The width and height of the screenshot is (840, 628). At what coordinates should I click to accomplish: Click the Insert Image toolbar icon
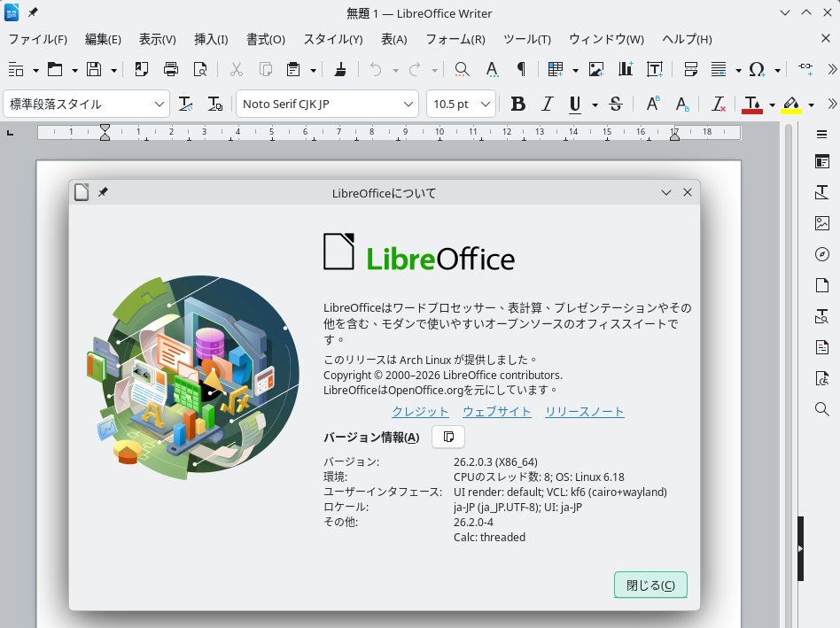(596, 69)
